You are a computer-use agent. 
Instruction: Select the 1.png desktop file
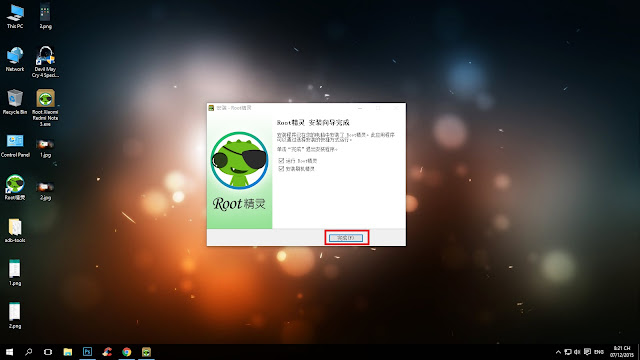click(15, 273)
